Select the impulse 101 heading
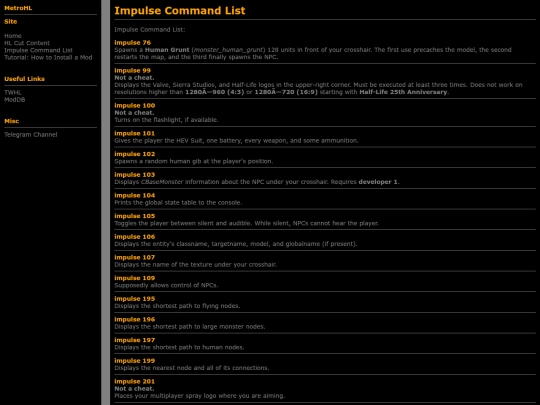Image resolution: width=540 pixels, height=405 pixels. (x=135, y=133)
